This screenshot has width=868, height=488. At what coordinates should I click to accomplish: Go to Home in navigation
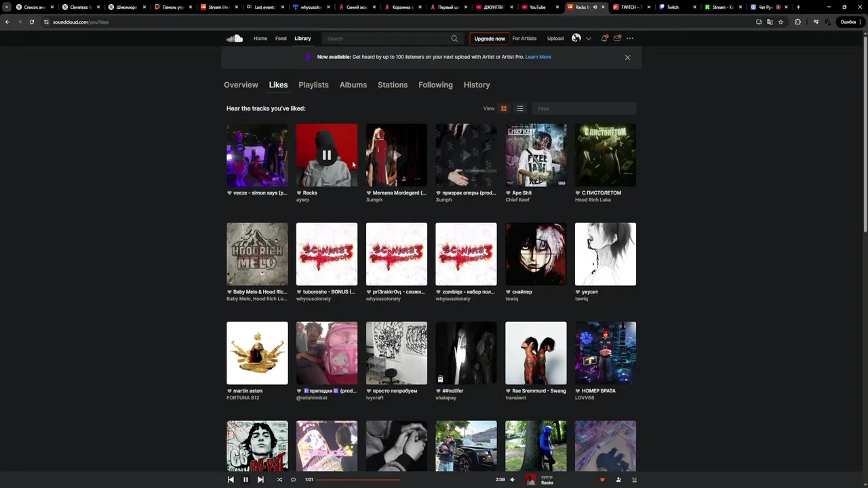tap(260, 39)
